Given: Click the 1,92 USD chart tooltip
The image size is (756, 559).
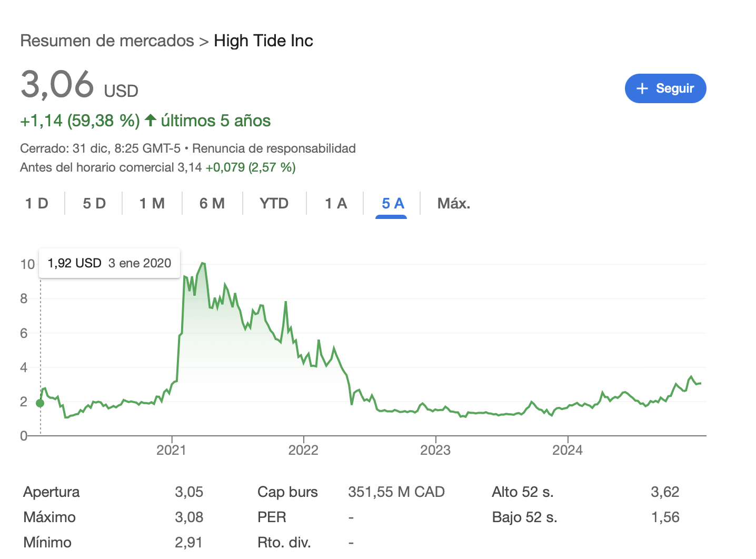Looking at the screenshot, I should 110,263.
